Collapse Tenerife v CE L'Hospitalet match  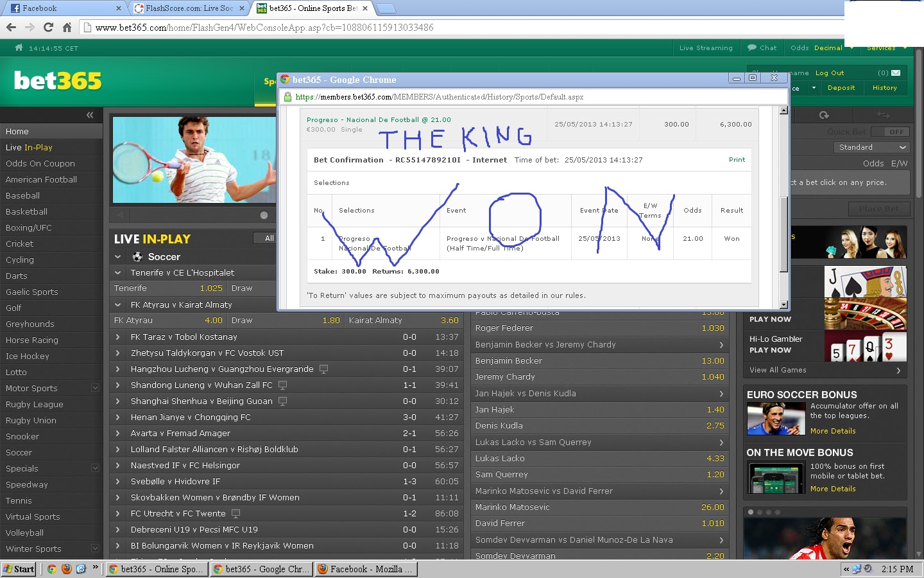117,272
